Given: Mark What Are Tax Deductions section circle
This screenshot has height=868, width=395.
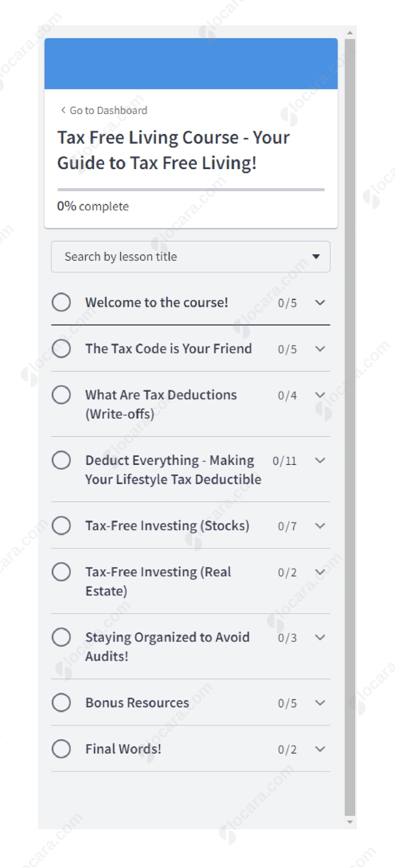Looking at the screenshot, I should [61, 395].
